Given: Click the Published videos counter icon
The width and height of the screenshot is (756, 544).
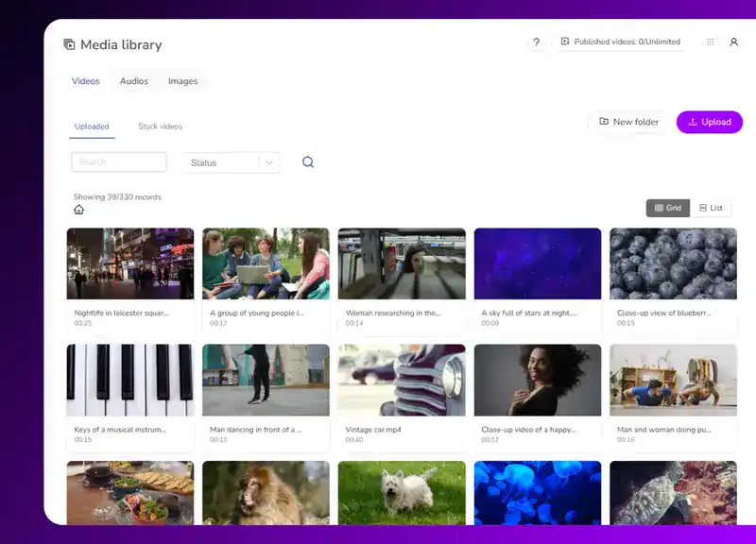Looking at the screenshot, I should tap(564, 41).
